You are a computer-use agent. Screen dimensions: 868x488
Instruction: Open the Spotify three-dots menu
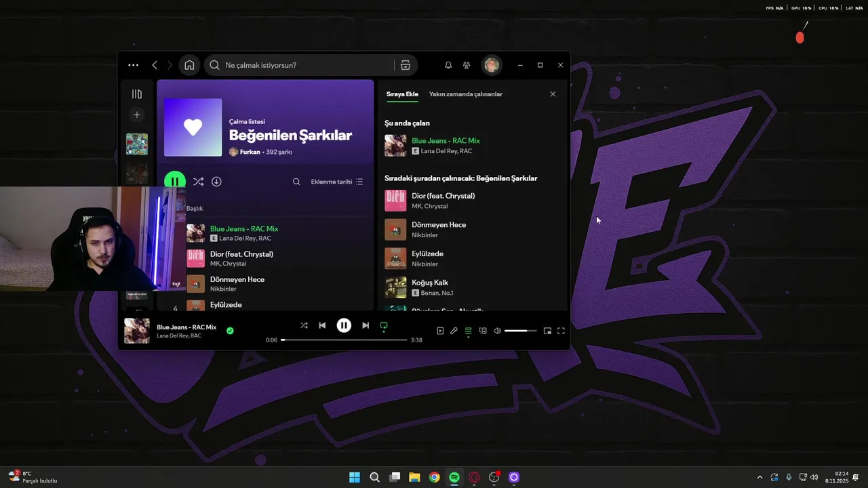(x=134, y=65)
